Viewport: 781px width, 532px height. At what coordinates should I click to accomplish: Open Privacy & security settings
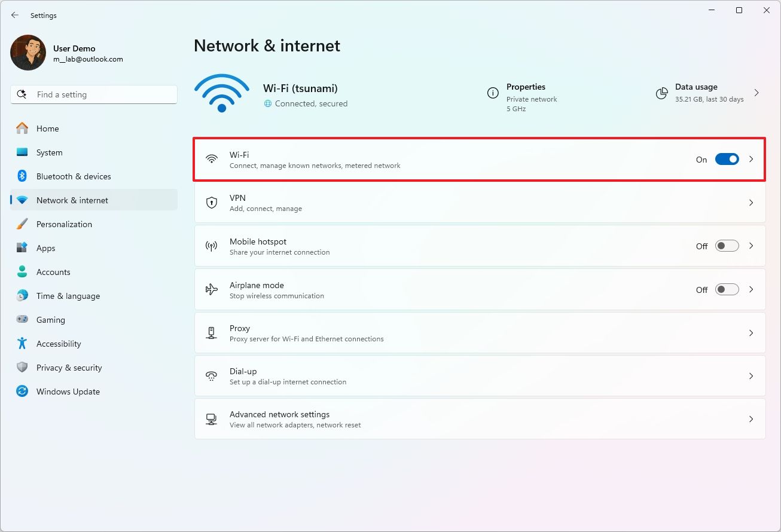click(x=69, y=367)
